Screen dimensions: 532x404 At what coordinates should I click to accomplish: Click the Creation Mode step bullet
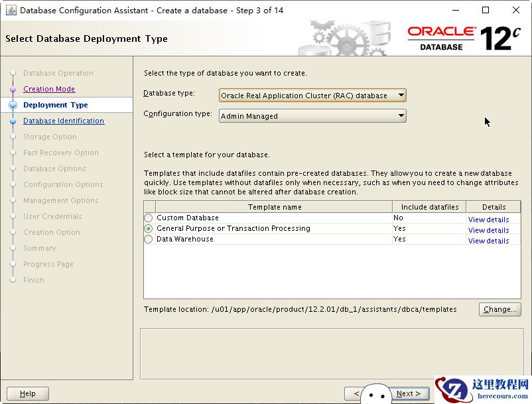13,90
